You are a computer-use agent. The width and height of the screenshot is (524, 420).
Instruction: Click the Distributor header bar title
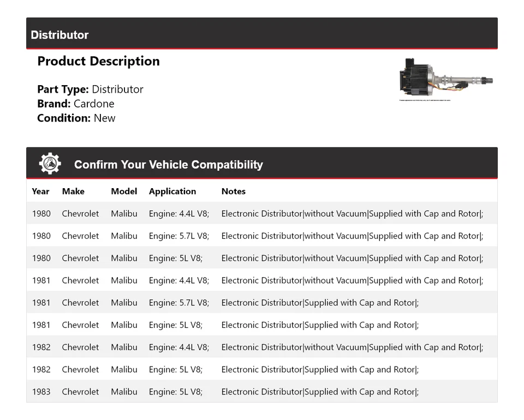tap(59, 35)
